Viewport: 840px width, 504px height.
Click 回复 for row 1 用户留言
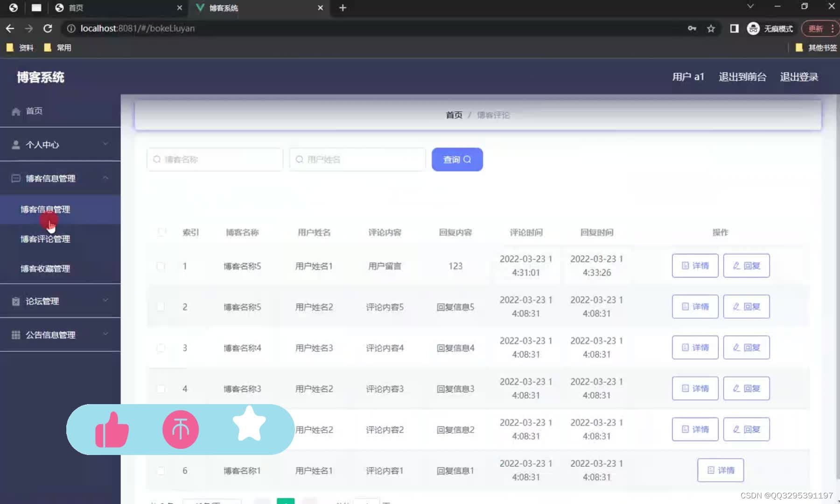click(x=746, y=266)
